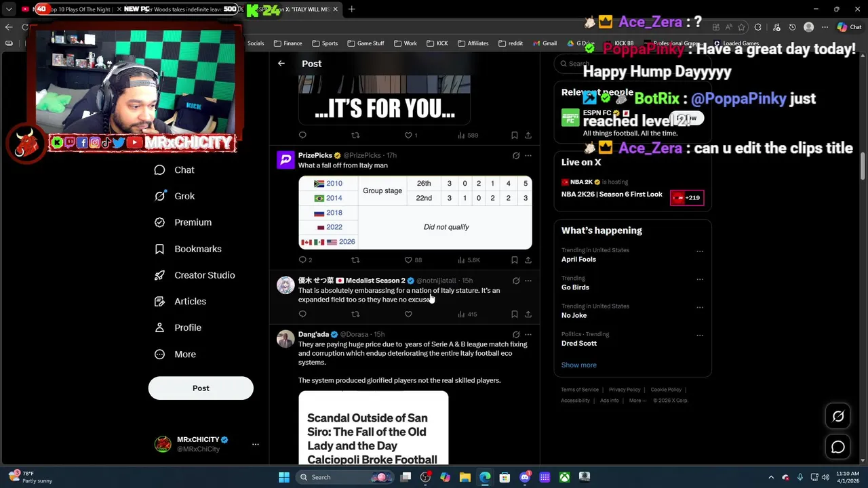Open the Terms of Service link
Screen dimensions: 868x488
click(580, 390)
